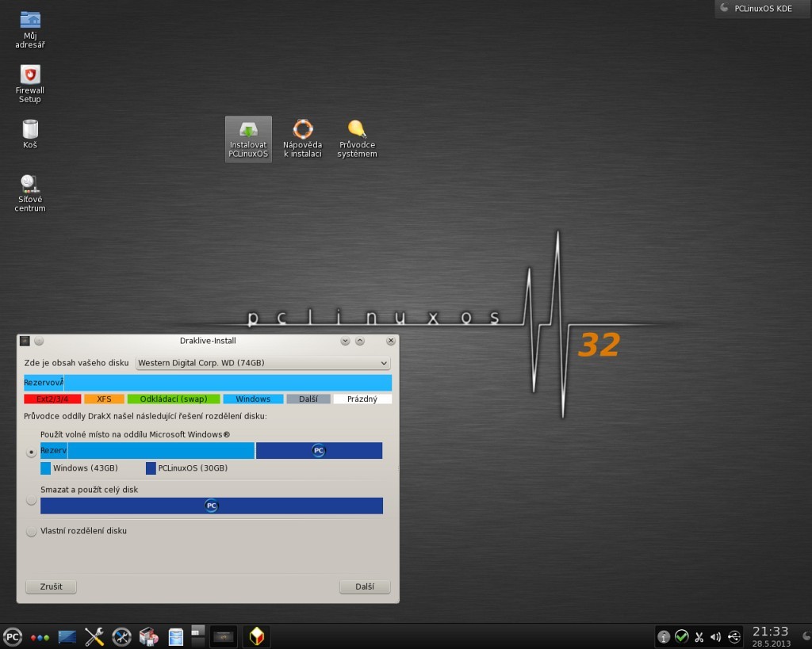812x649 pixels.
Task: Switch desktops using the pager widget
Action: [198, 636]
